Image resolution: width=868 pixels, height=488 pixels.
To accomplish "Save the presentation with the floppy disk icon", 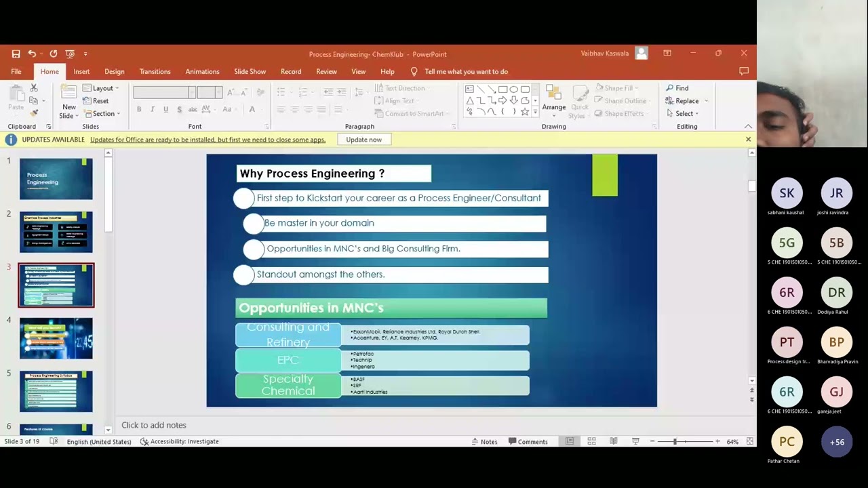I will coord(16,54).
